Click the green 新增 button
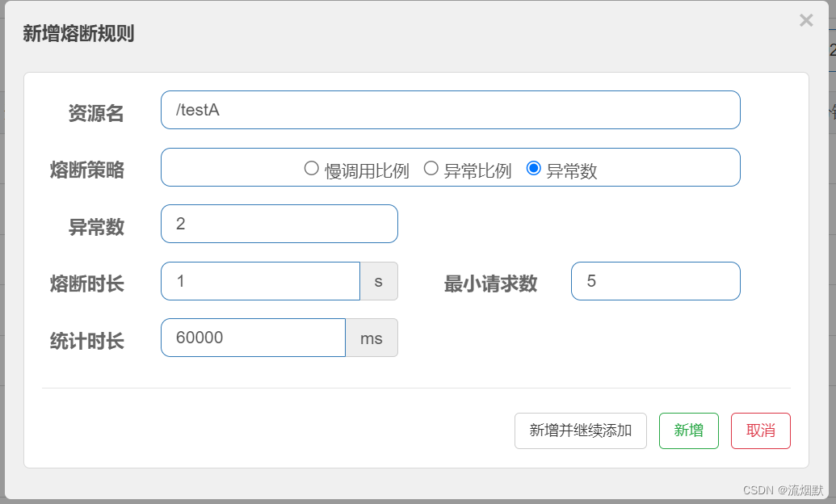This screenshot has height=504, width=836. [x=689, y=431]
